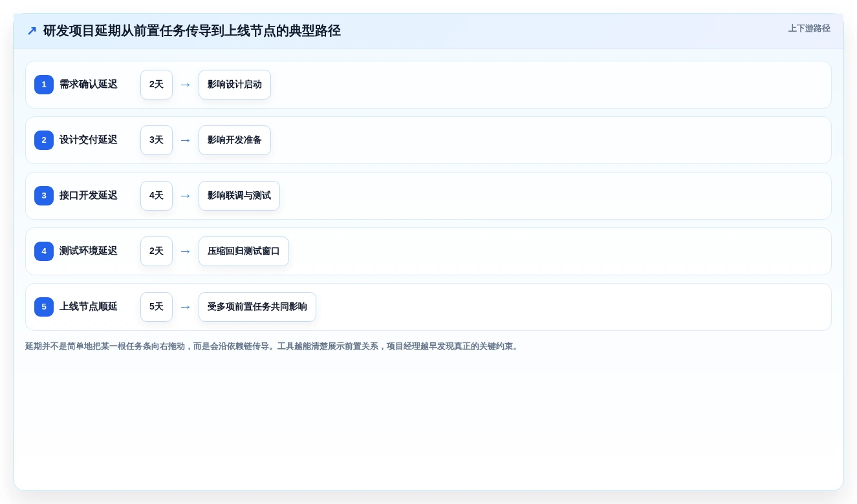
Task: Click step number badge 3
Action: tap(44, 196)
